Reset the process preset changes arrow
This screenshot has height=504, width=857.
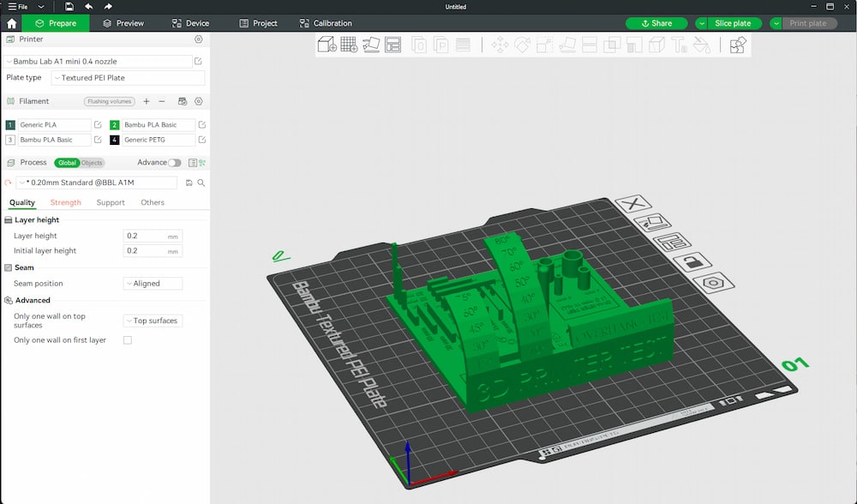click(x=9, y=183)
